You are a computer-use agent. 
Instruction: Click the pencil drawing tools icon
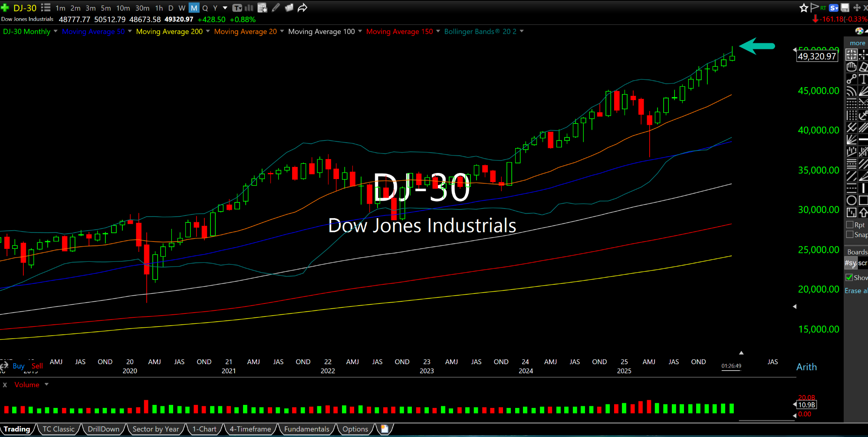[276, 8]
